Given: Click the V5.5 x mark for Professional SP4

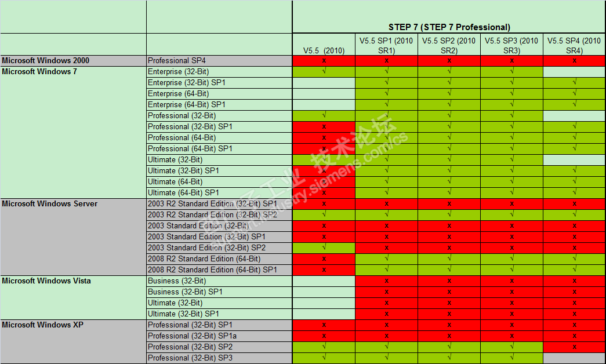Looking at the screenshot, I should pyautogui.click(x=324, y=61).
